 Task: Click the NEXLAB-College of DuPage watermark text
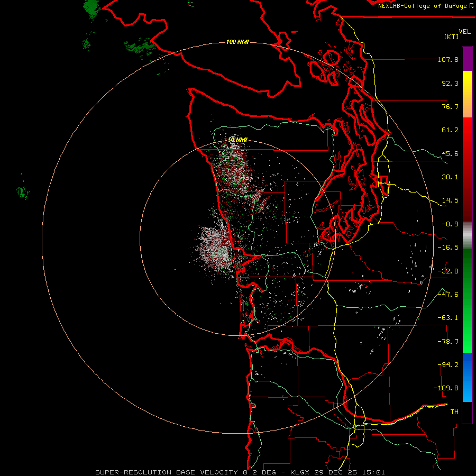[x=425, y=6]
